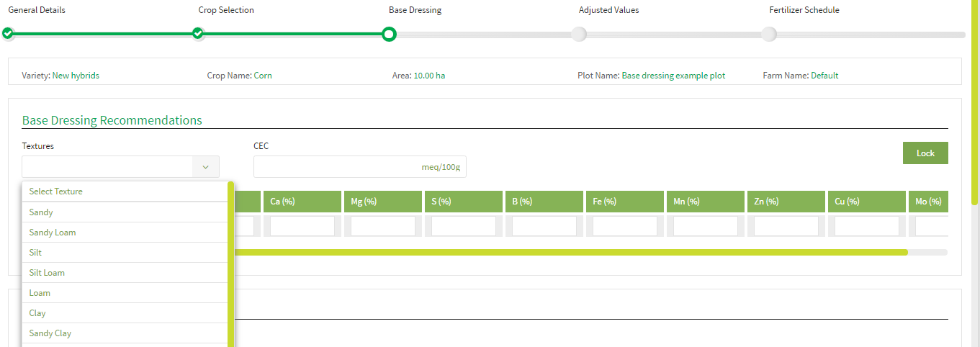Click the Ca (%) input box
Screen dimensions: 980x347
(302, 226)
